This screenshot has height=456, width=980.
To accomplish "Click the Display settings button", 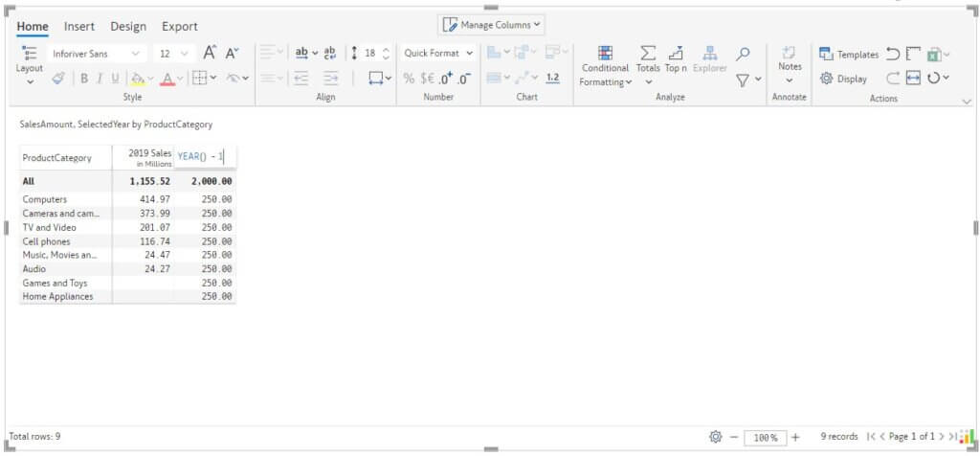I will pos(843,79).
